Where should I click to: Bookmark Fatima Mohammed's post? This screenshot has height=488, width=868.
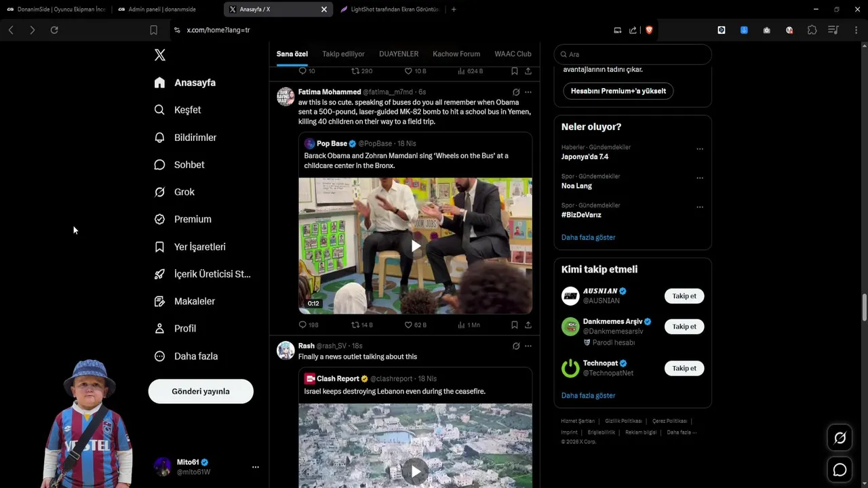click(x=515, y=325)
